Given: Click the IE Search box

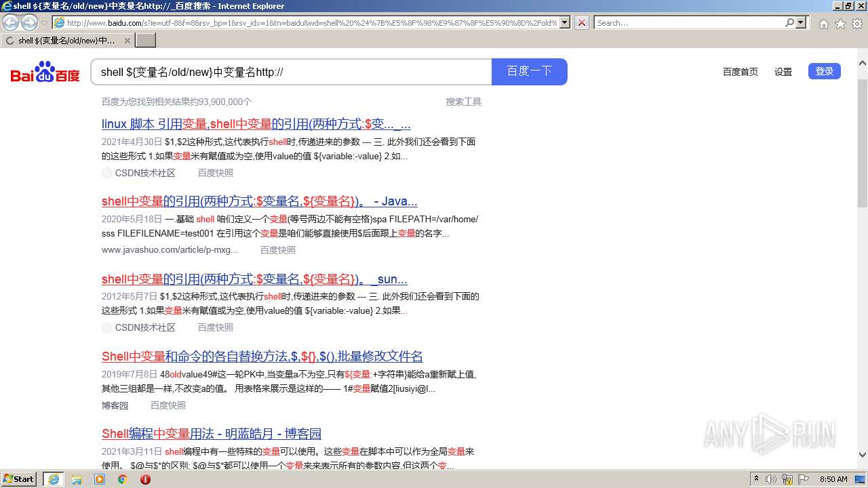Looking at the screenshot, I should pos(689,22).
